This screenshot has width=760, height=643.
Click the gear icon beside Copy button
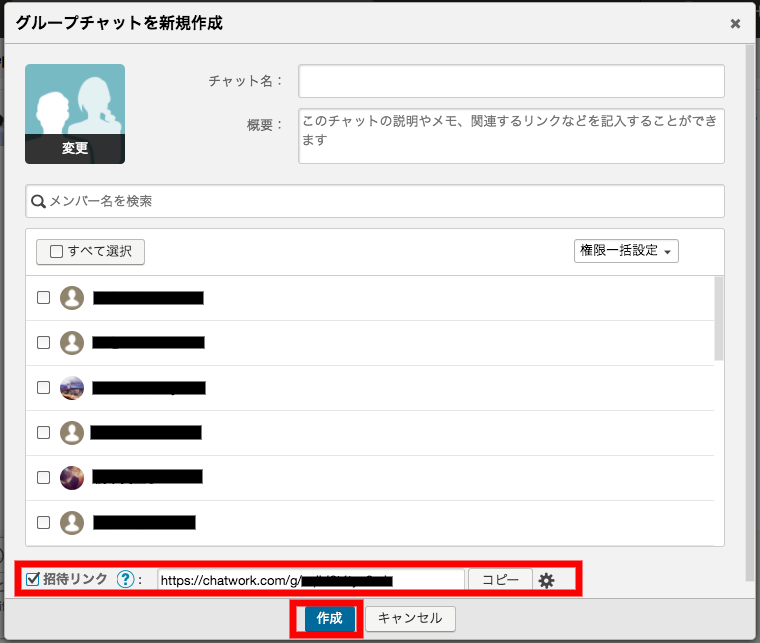tap(546, 580)
